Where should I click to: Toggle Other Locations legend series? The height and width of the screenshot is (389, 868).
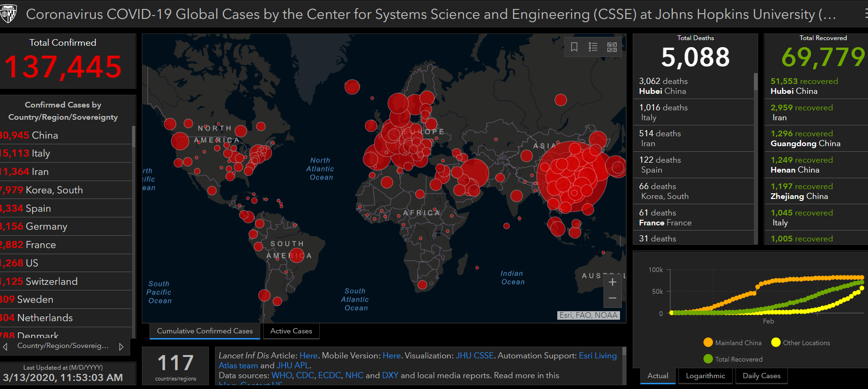[x=801, y=343]
